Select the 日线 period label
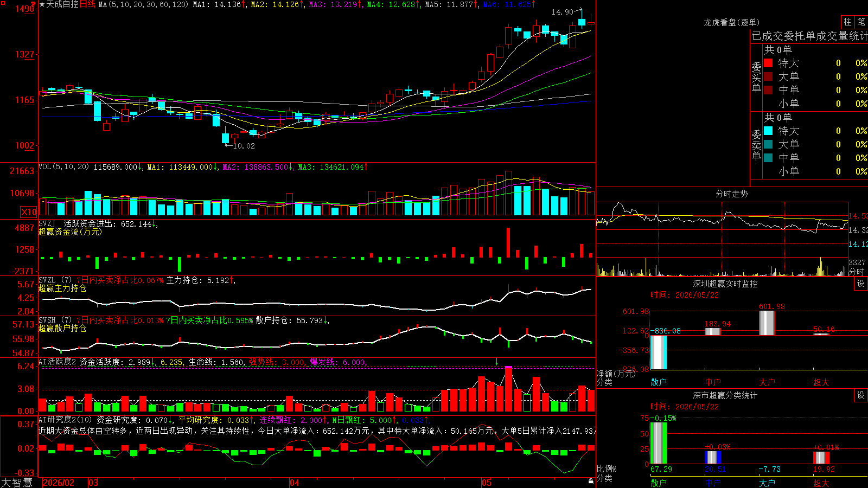The height and width of the screenshot is (488, 868). (x=87, y=4)
